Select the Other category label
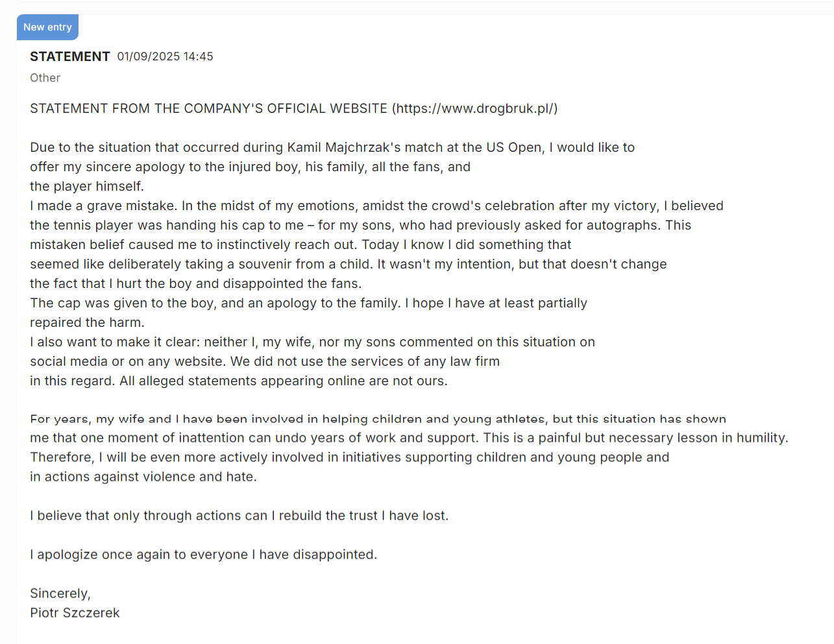 pos(45,78)
